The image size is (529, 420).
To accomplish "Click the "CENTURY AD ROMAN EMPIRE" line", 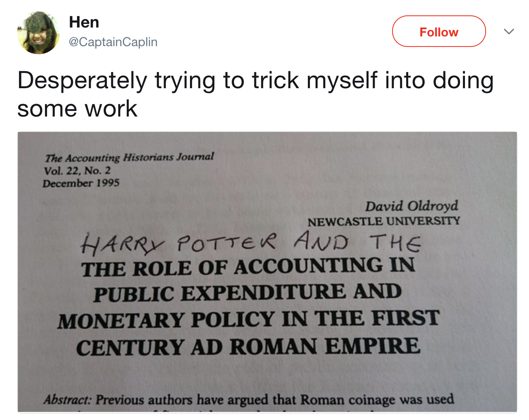I will click(248, 347).
